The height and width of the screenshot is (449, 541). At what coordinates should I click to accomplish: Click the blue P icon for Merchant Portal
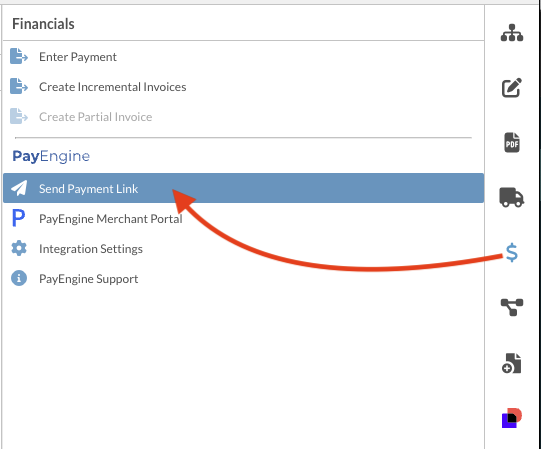[18, 218]
